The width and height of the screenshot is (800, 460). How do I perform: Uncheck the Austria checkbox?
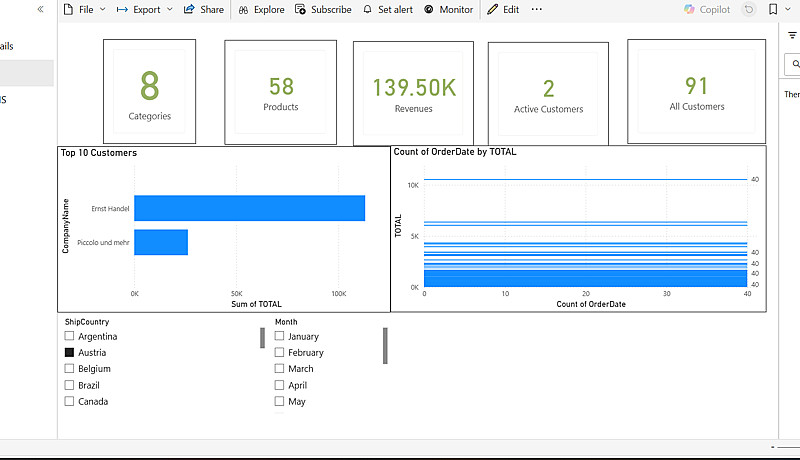click(69, 352)
